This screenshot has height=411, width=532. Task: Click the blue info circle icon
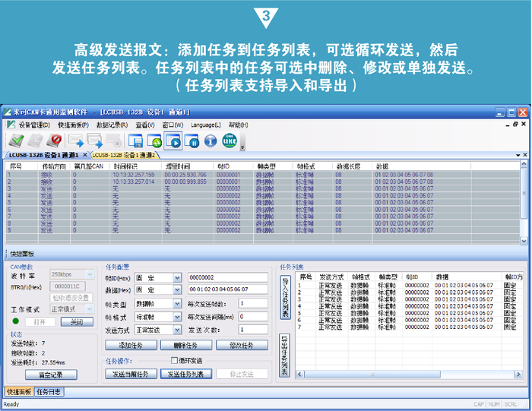coord(211,141)
